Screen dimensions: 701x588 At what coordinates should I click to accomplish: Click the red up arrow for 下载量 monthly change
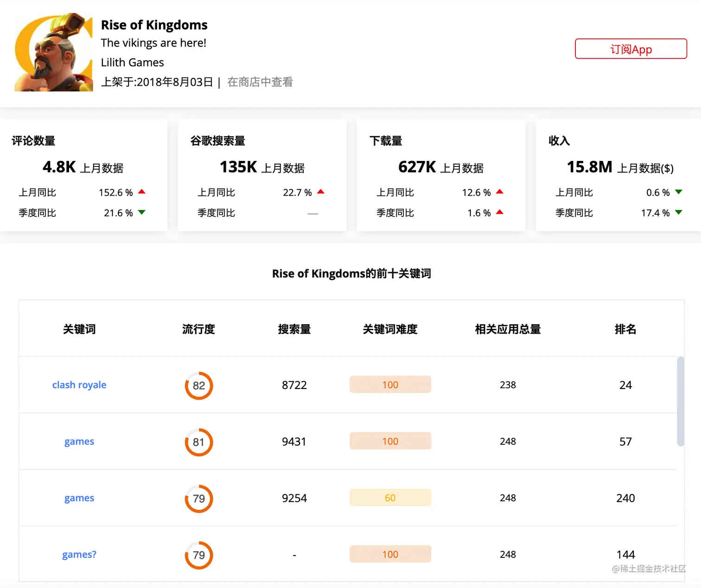pyautogui.click(x=500, y=192)
